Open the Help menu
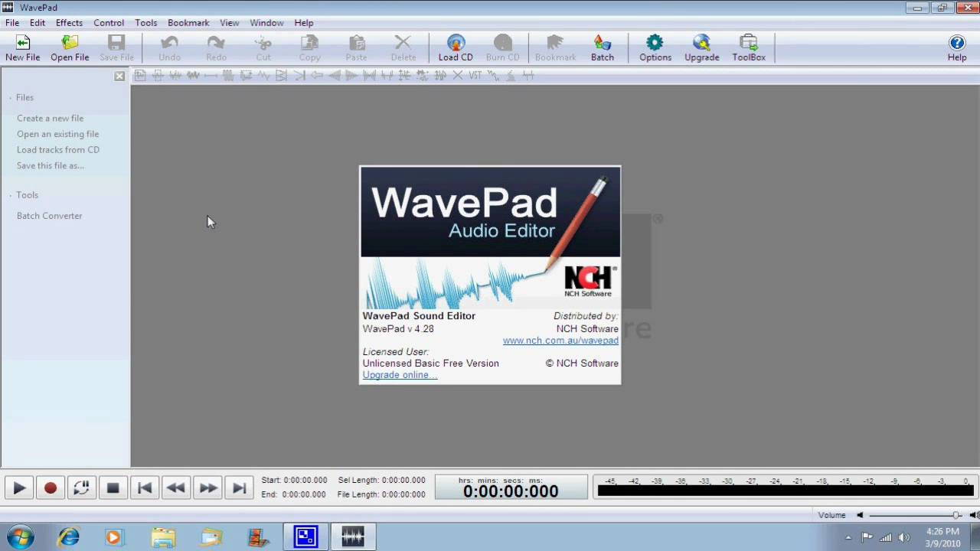 (x=304, y=23)
